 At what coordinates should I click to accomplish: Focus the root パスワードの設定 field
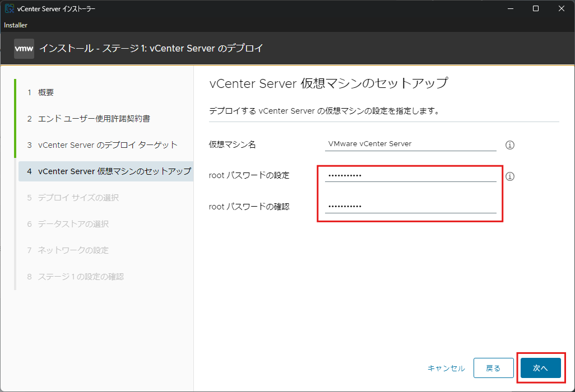(x=410, y=175)
